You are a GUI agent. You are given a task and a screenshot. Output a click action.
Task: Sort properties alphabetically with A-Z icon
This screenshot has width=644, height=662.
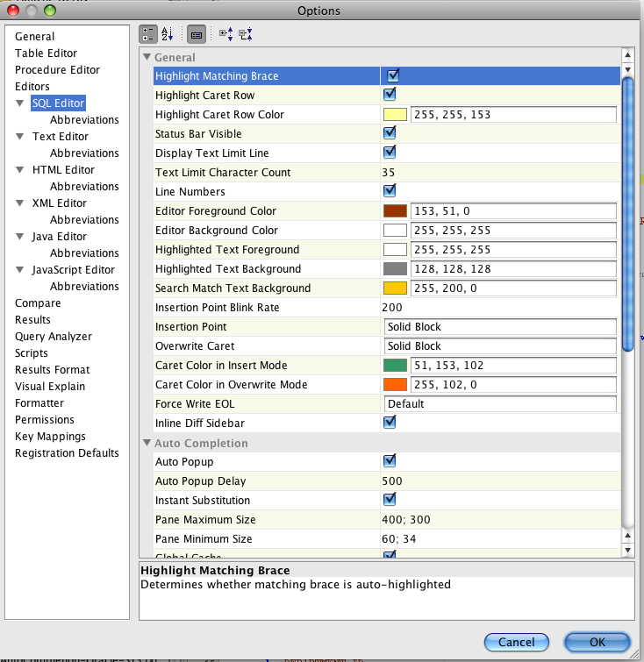click(168, 34)
